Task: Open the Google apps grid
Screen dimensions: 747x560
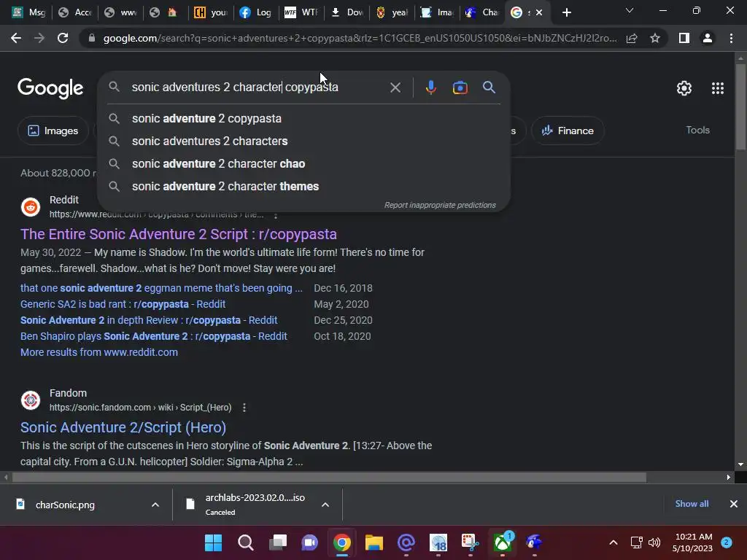Action: coord(718,88)
